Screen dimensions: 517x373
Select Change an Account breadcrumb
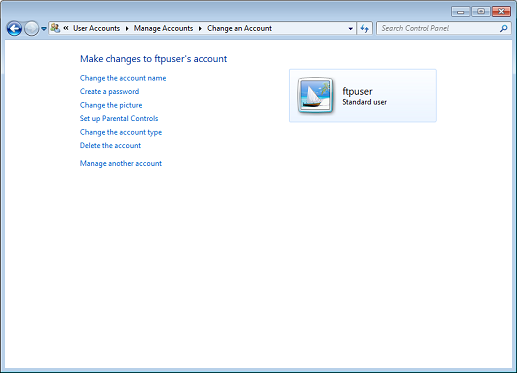point(239,28)
